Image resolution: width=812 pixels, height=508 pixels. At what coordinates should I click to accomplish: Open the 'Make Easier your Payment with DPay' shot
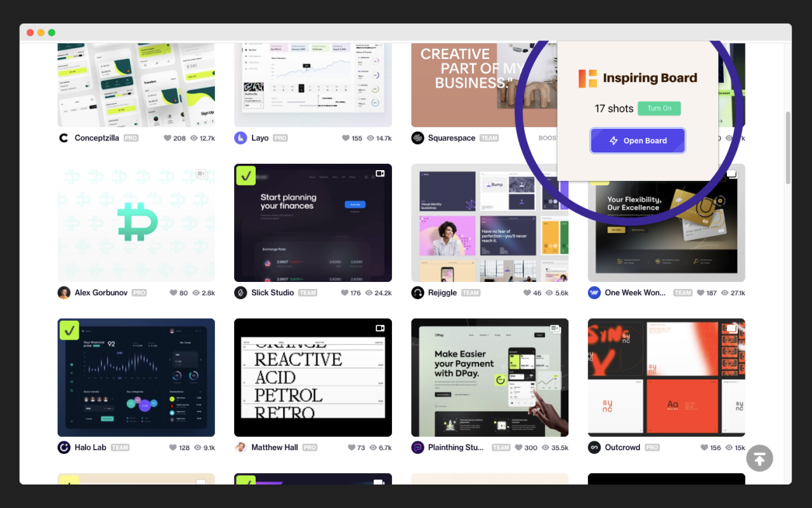pyautogui.click(x=490, y=378)
